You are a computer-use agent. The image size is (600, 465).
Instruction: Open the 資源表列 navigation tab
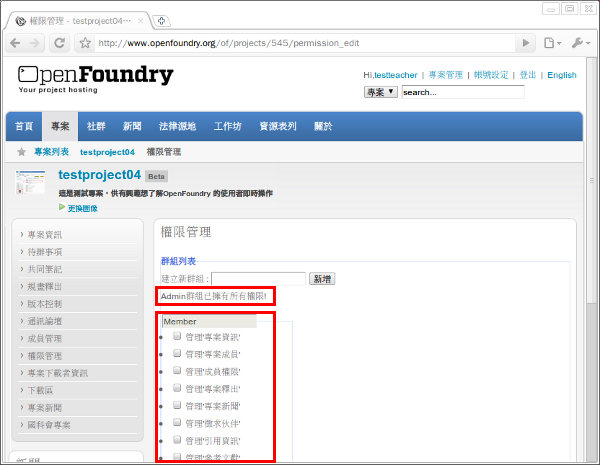[x=278, y=126]
